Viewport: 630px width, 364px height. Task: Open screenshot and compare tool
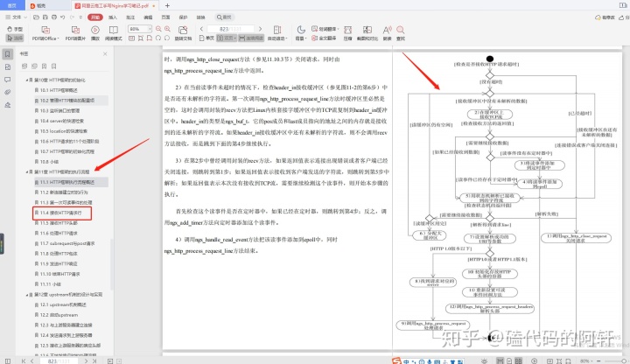(x=367, y=33)
